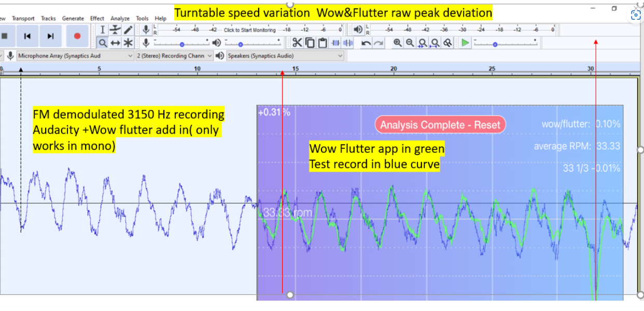Open the Help menu
The width and height of the screenshot is (644, 311).
tap(161, 18)
